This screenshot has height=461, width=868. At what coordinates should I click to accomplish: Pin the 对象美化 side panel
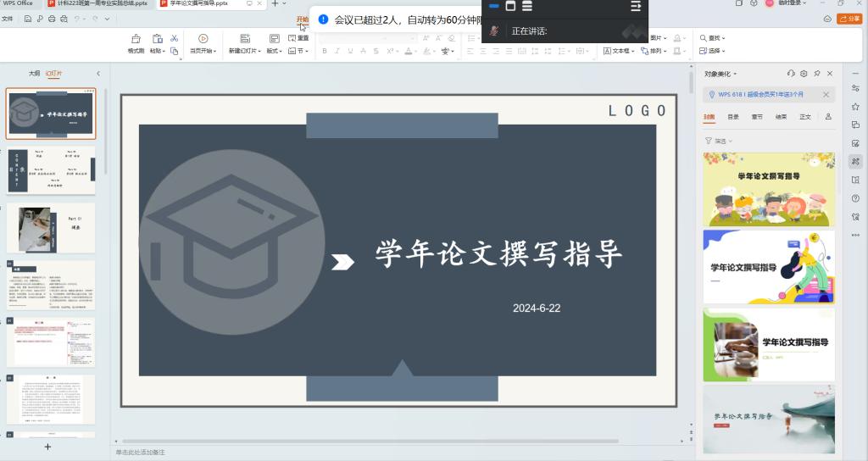[x=816, y=74]
